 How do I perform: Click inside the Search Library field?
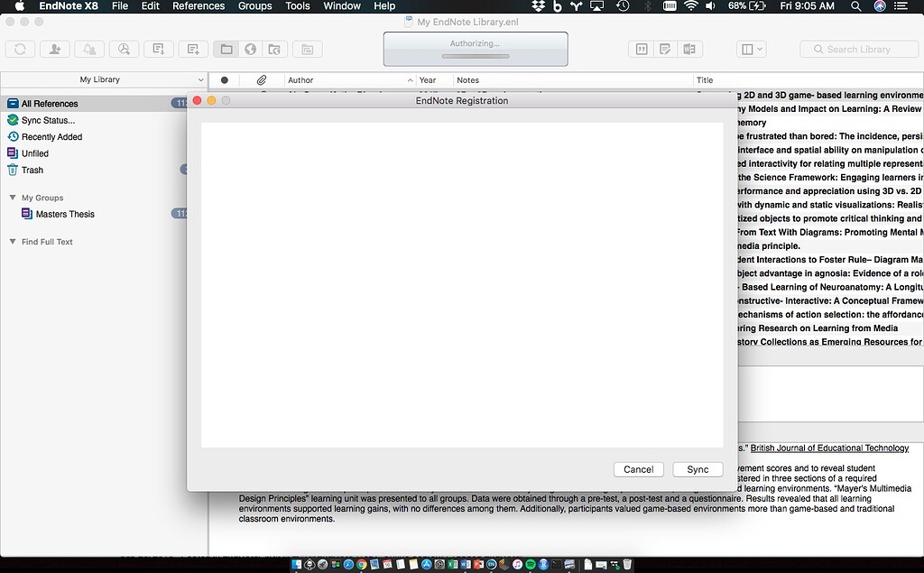(x=858, y=49)
